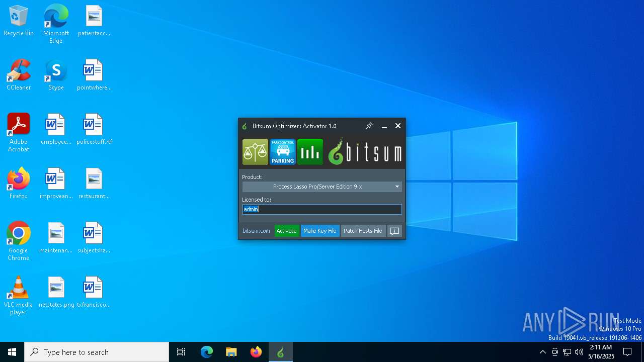Open Firefox from the taskbar
The width and height of the screenshot is (644, 362).
click(x=256, y=352)
